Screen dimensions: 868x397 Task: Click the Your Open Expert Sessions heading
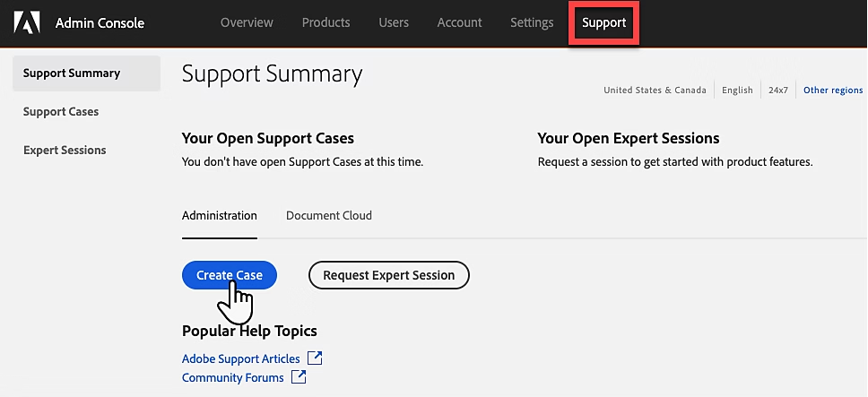[x=629, y=138]
